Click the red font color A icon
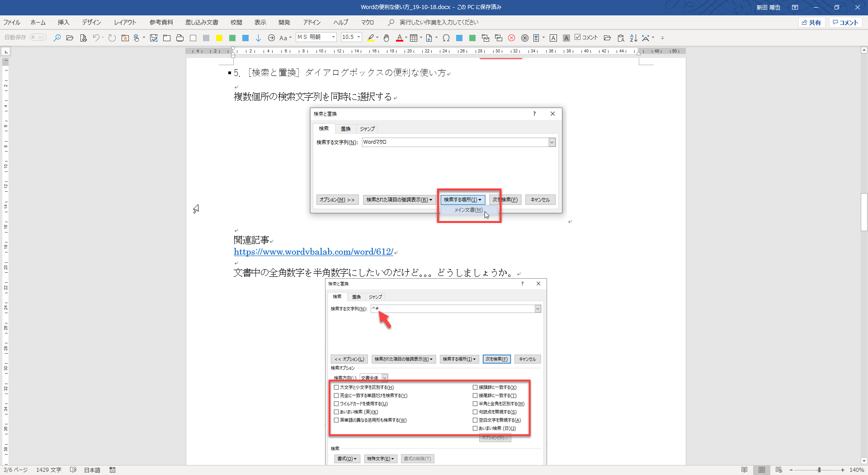This screenshot has height=475, width=868. [x=400, y=38]
